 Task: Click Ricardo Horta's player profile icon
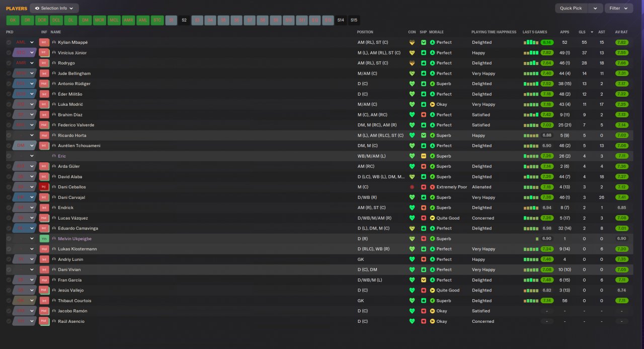point(54,135)
